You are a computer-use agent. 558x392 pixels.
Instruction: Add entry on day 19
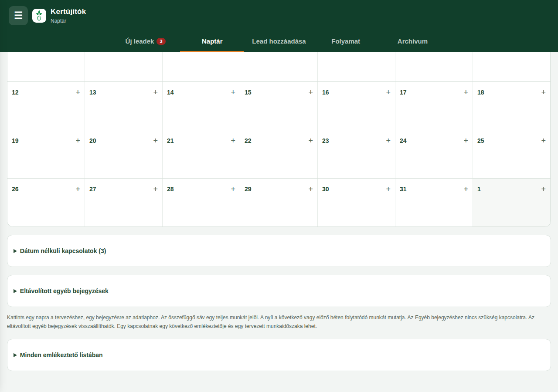(78, 141)
